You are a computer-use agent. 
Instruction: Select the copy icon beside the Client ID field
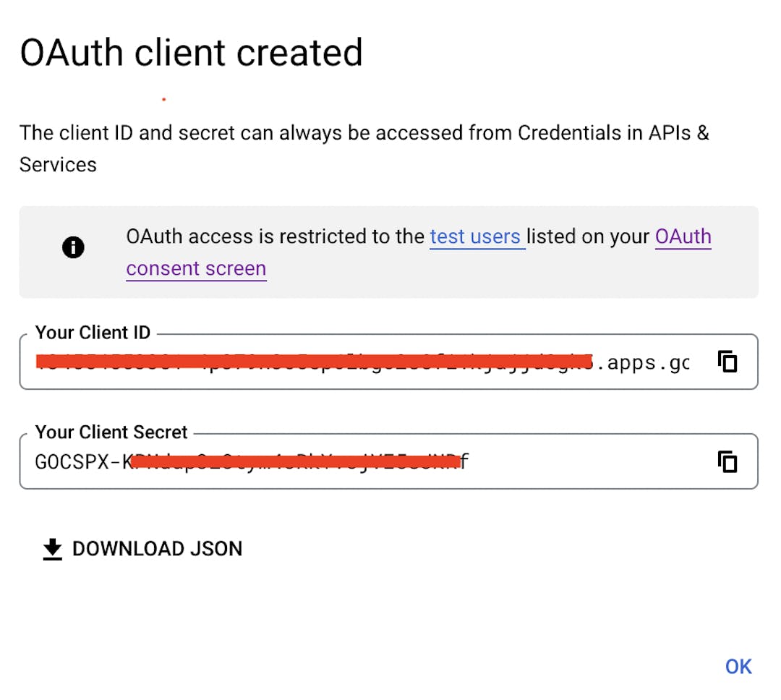(727, 362)
